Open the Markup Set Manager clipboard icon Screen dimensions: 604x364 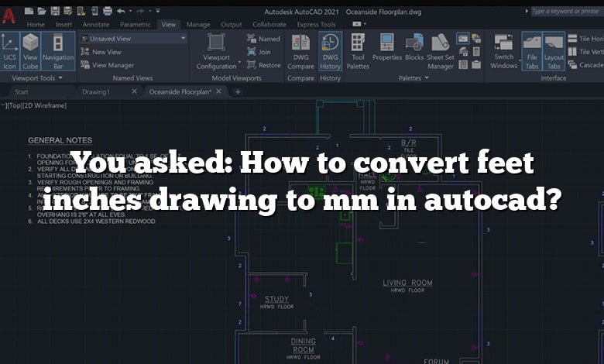coord(476,64)
